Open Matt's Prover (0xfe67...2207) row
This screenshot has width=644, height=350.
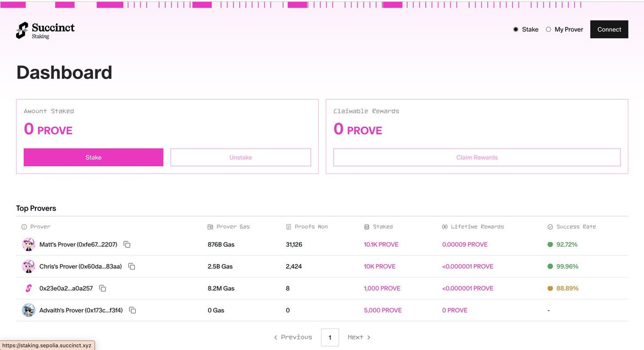click(x=322, y=245)
